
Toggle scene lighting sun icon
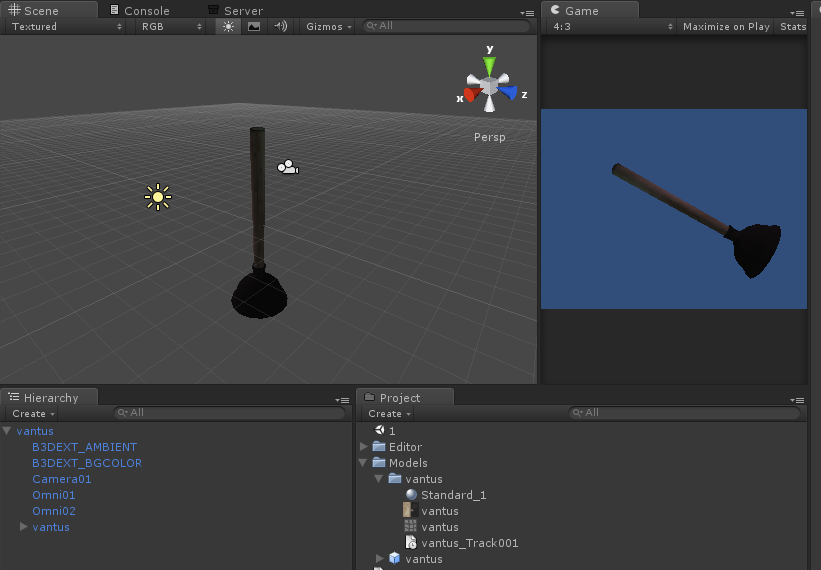[228, 26]
